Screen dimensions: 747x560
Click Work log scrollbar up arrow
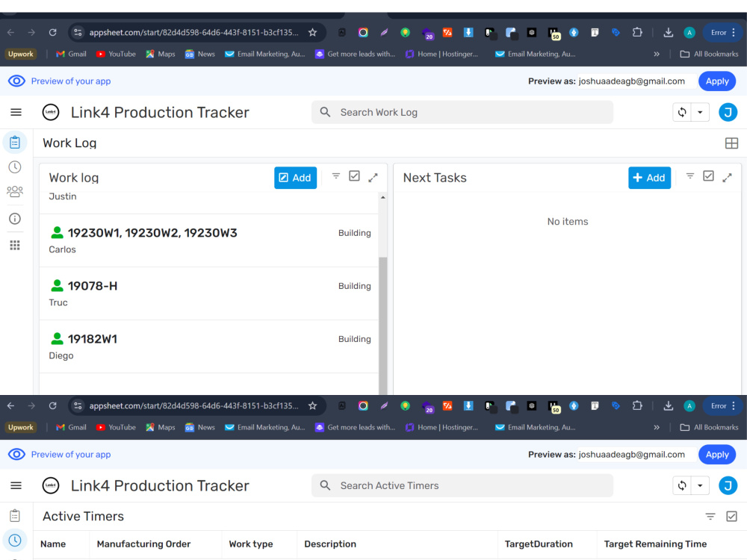click(383, 197)
